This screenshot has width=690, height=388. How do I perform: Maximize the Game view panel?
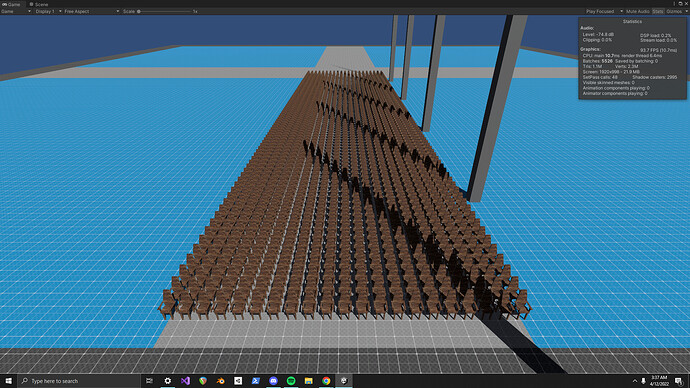coord(680,4)
